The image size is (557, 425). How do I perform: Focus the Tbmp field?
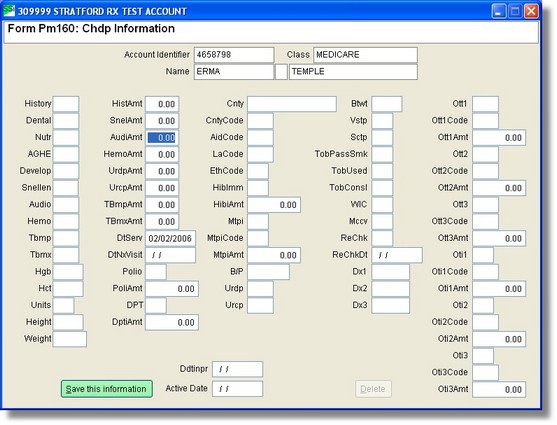tap(66, 238)
